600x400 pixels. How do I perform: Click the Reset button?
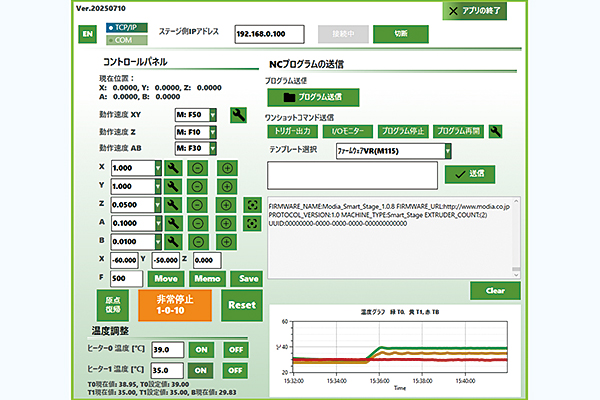pyautogui.click(x=242, y=305)
